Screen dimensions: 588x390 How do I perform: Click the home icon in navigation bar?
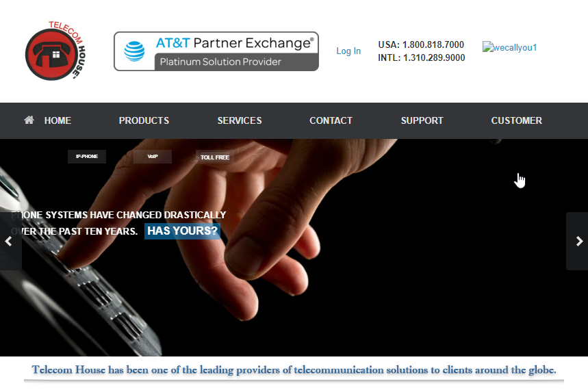(29, 120)
